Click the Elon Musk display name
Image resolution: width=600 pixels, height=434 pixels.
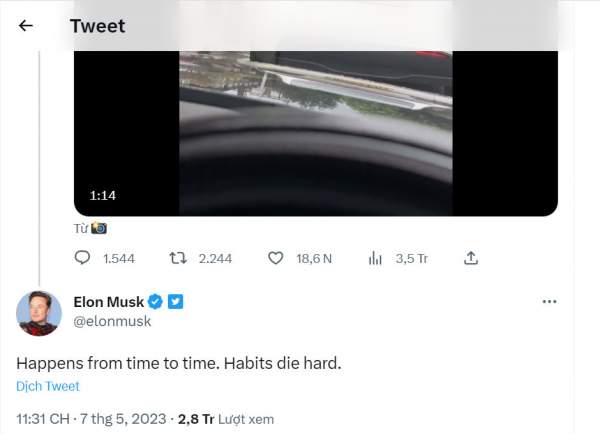pos(108,302)
